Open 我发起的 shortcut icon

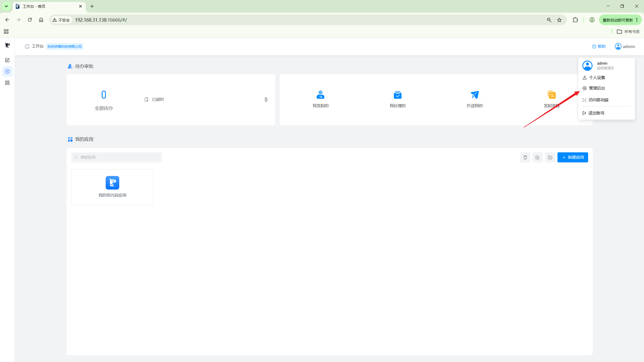[320, 95]
